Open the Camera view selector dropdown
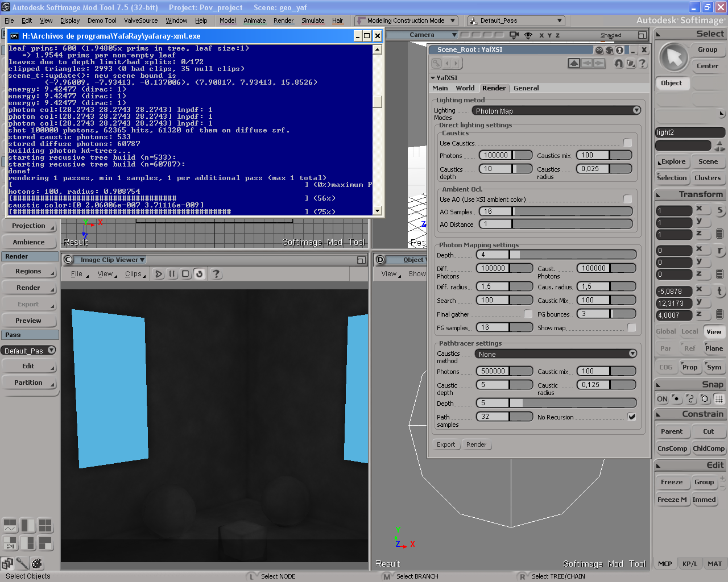728x582 pixels. tap(421, 35)
